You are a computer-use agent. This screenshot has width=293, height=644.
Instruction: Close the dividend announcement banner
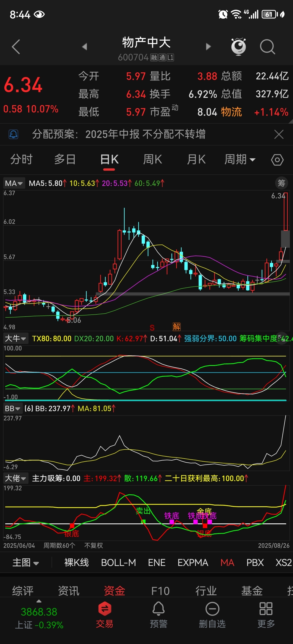pyautogui.click(x=279, y=134)
